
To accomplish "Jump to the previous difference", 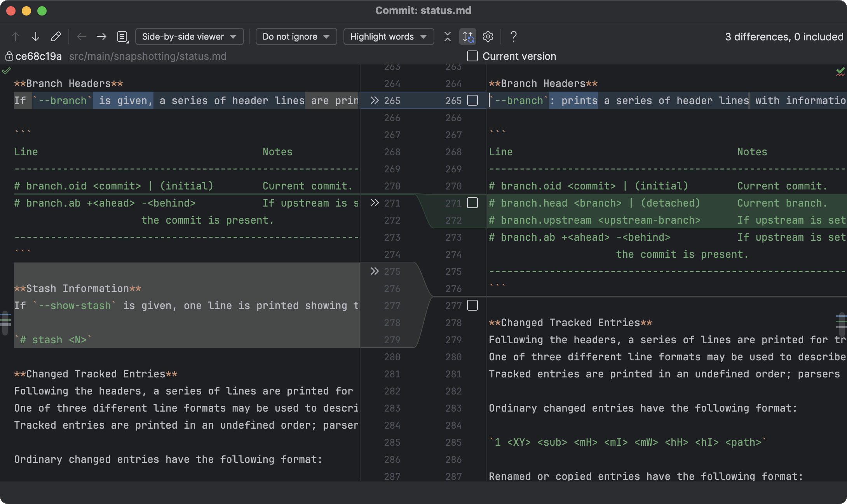I will (x=16, y=36).
